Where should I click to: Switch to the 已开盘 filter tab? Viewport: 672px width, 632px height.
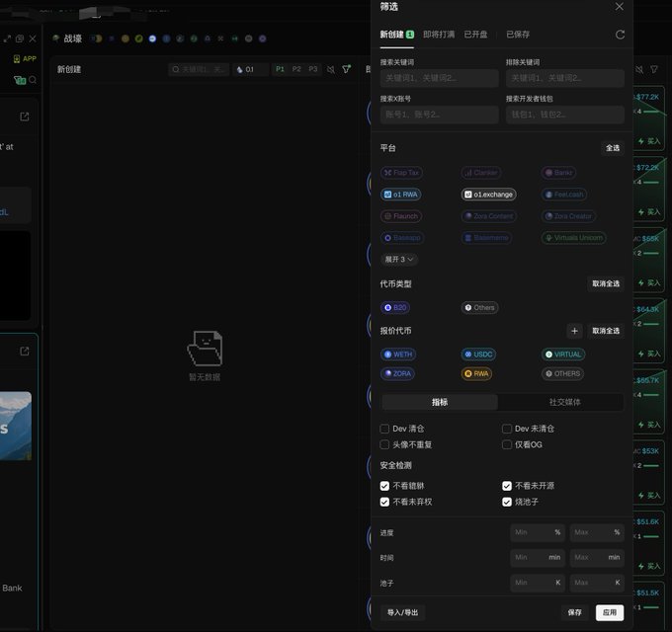475,35
